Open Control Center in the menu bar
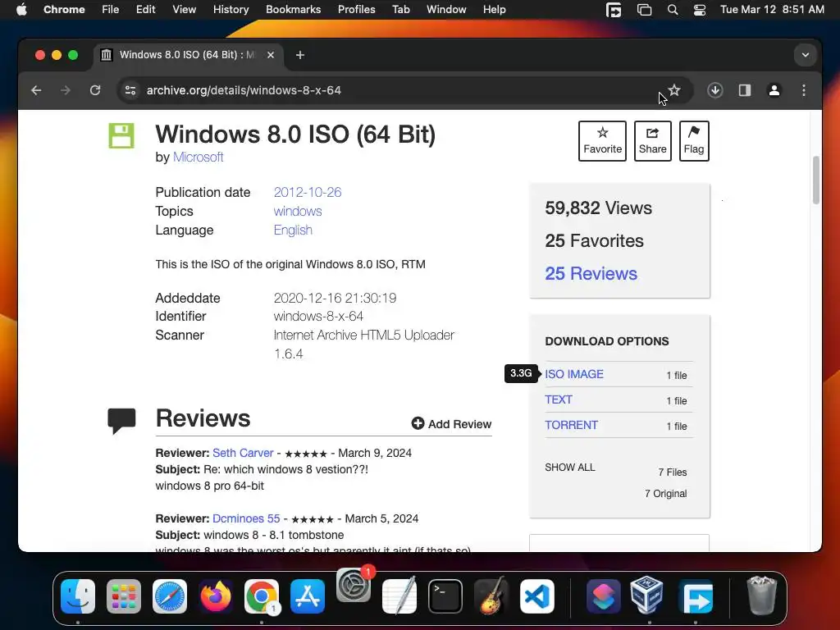The width and height of the screenshot is (840, 630). tap(699, 10)
